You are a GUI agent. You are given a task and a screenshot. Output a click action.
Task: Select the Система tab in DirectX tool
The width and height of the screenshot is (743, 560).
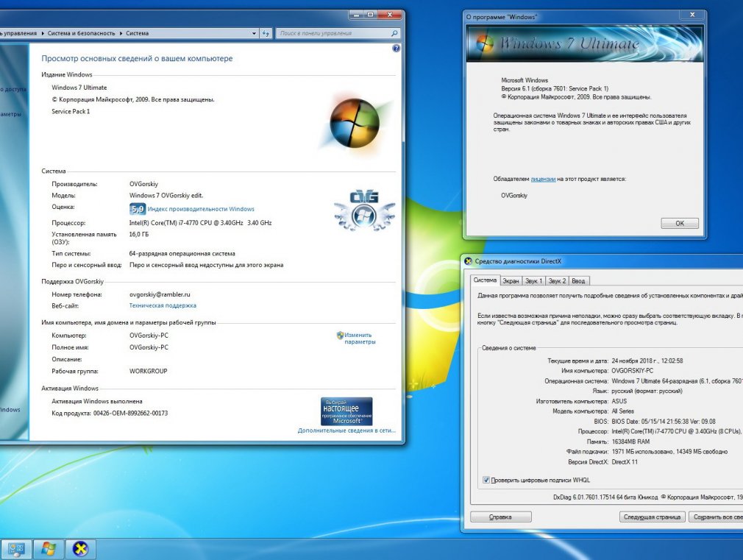(x=485, y=280)
